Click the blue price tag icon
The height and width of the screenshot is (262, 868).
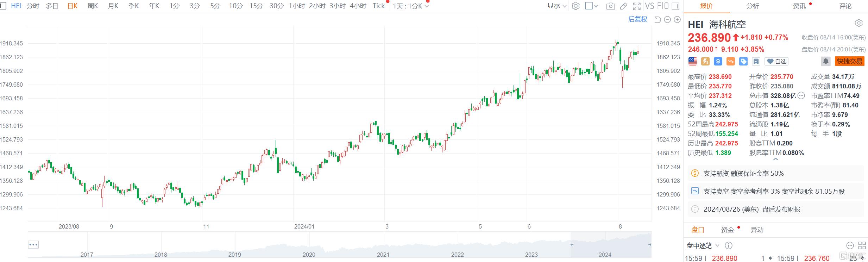tap(743, 61)
